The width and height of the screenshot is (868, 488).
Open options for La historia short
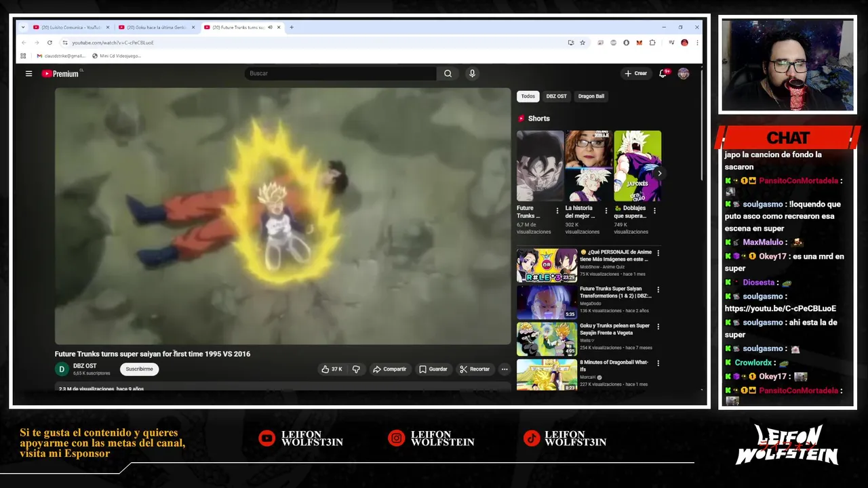606,211
